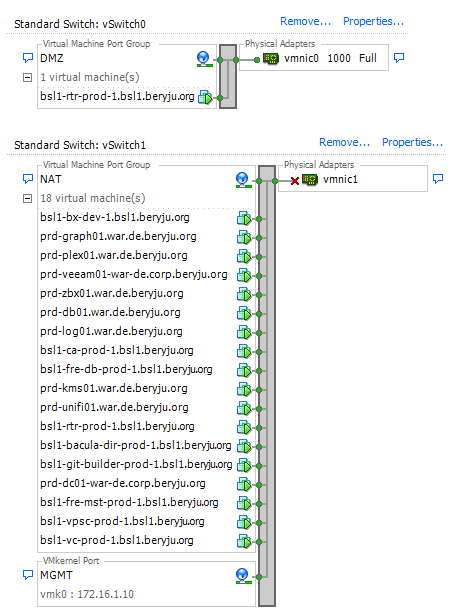Screen dimensions: 465x610
Task: Click the DMZ port group speech bubble icon
Action: click(x=28, y=58)
